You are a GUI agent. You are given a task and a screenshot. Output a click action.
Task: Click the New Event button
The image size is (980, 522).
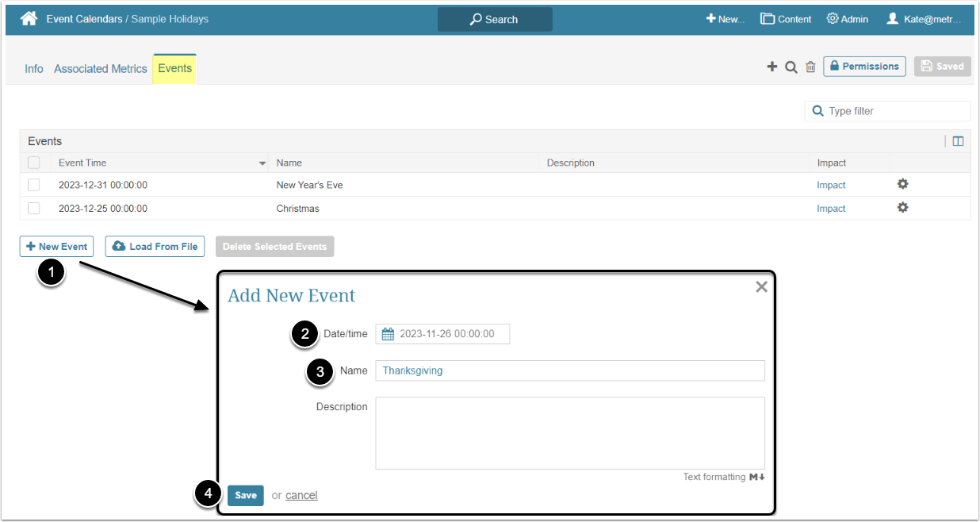pos(57,247)
